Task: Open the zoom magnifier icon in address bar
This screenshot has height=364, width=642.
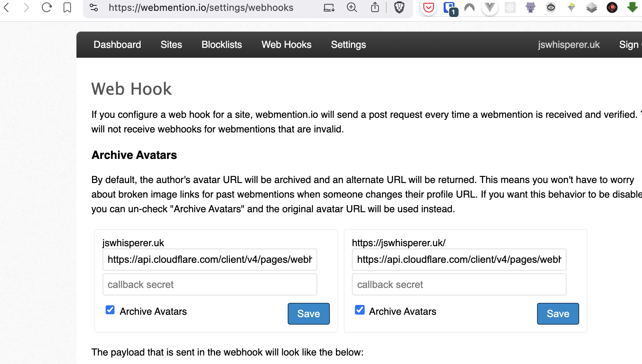Action: point(352,7)
